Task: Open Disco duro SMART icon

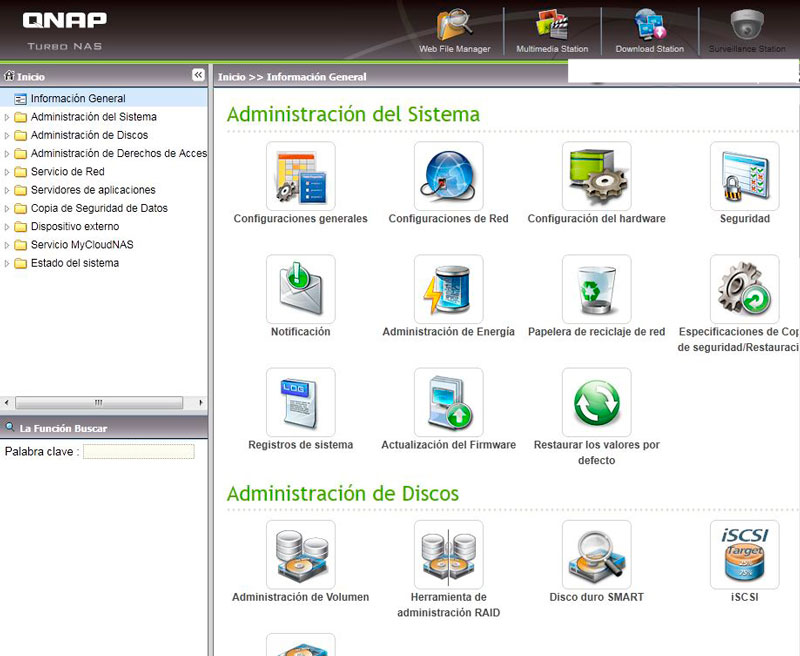Action: click(x=596, y=554)
